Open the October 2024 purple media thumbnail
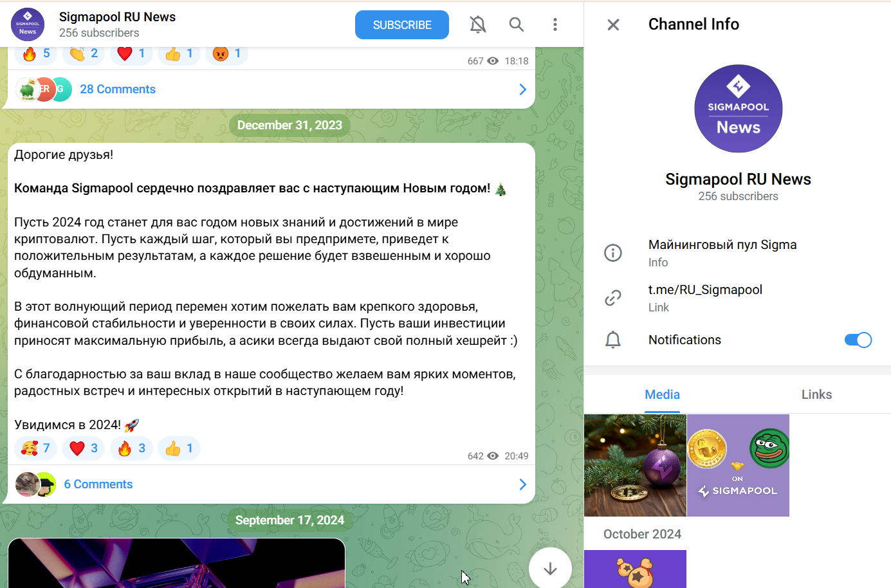891x588 pixels. pos(635,569)
